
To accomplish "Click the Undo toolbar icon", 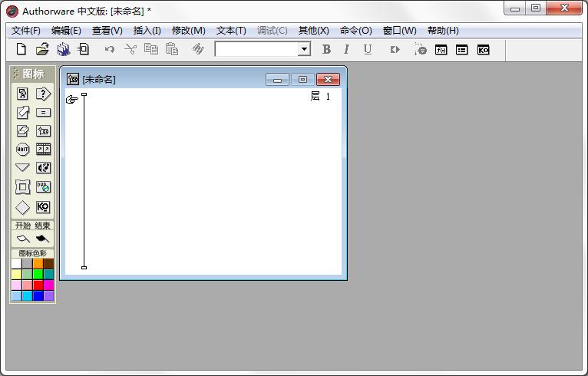I will (x=110, y=49).
